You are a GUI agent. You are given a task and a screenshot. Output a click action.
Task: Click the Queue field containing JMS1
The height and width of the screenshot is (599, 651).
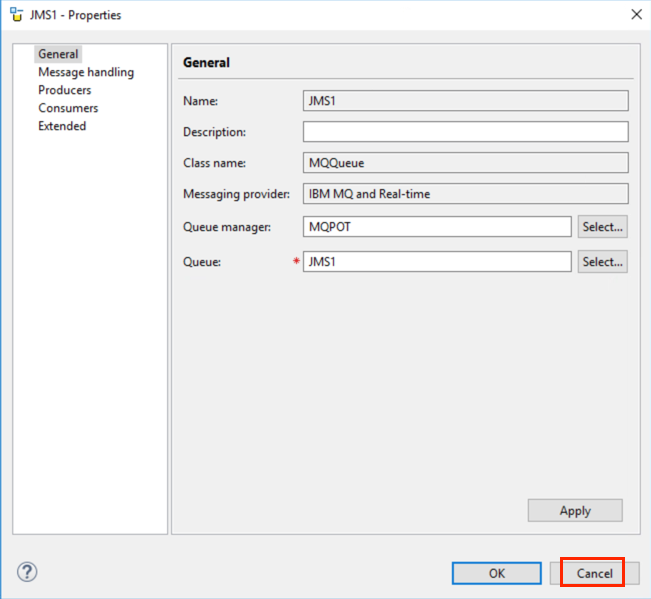pos(437,262)
